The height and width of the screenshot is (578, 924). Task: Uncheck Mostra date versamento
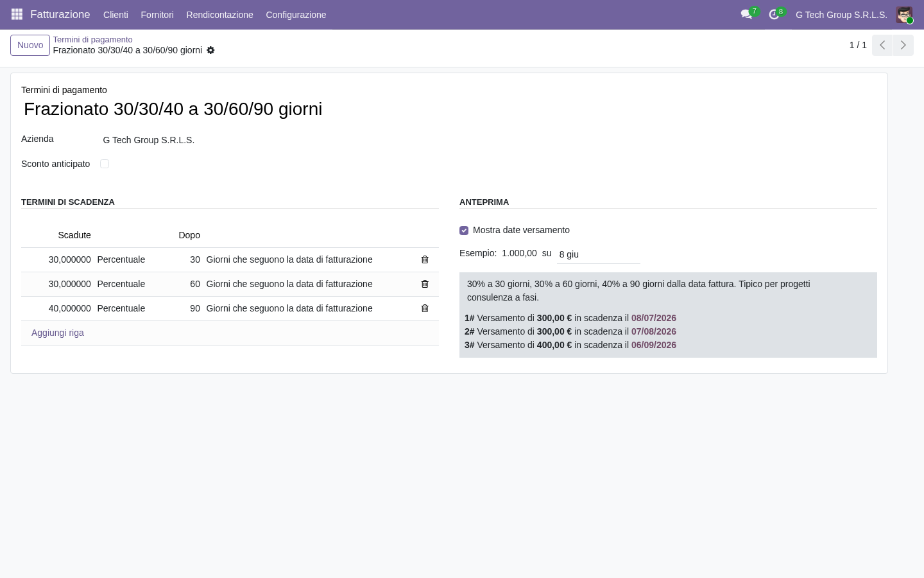[464, 230]
